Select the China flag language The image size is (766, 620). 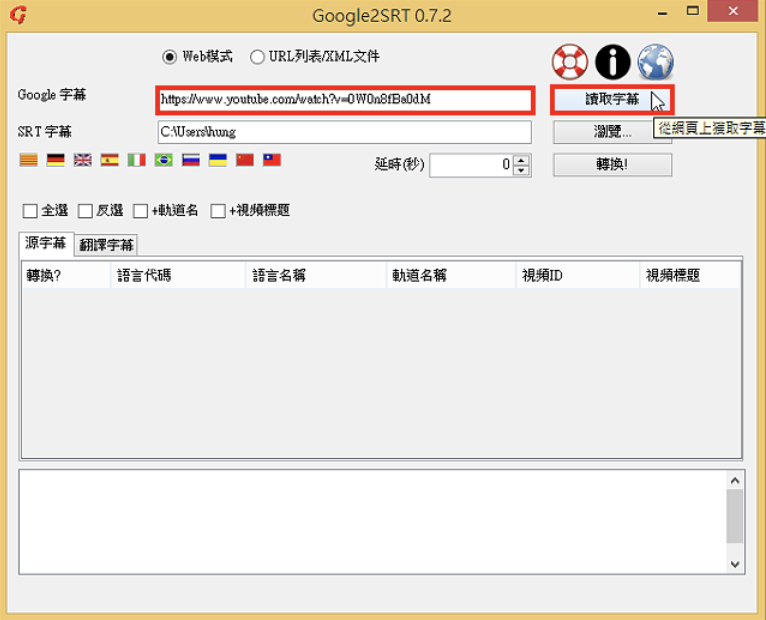click(245, 160)
